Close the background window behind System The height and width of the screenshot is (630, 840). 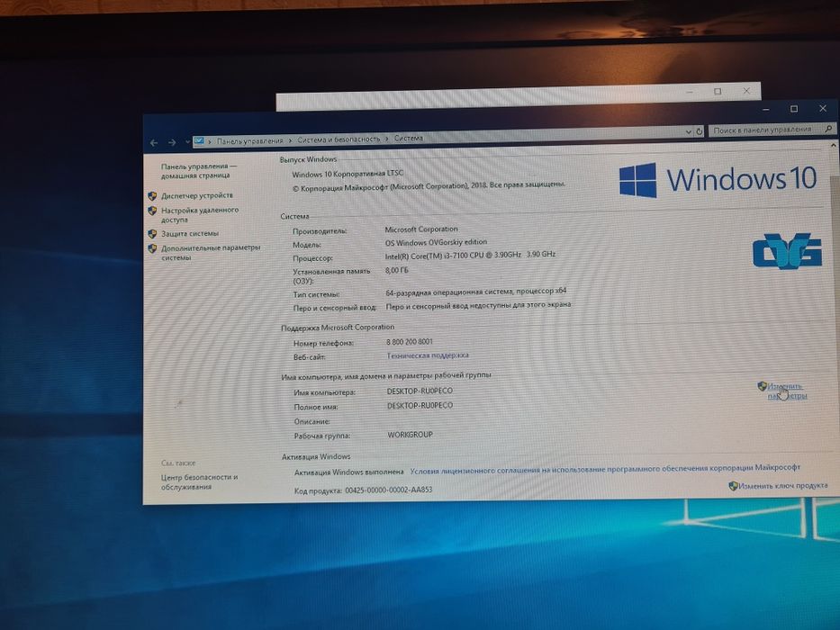pyautogui.click(x=746, y=91)
